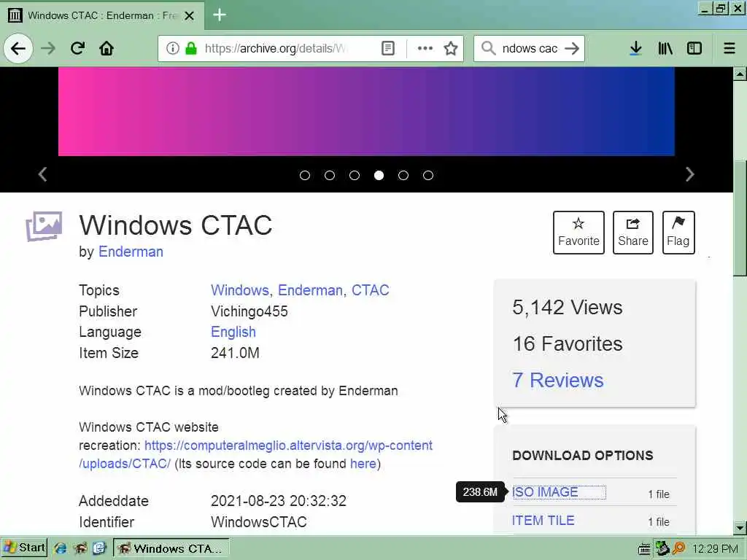
Task: Click the 12:29 PM clock
Action: pos(715,548)
